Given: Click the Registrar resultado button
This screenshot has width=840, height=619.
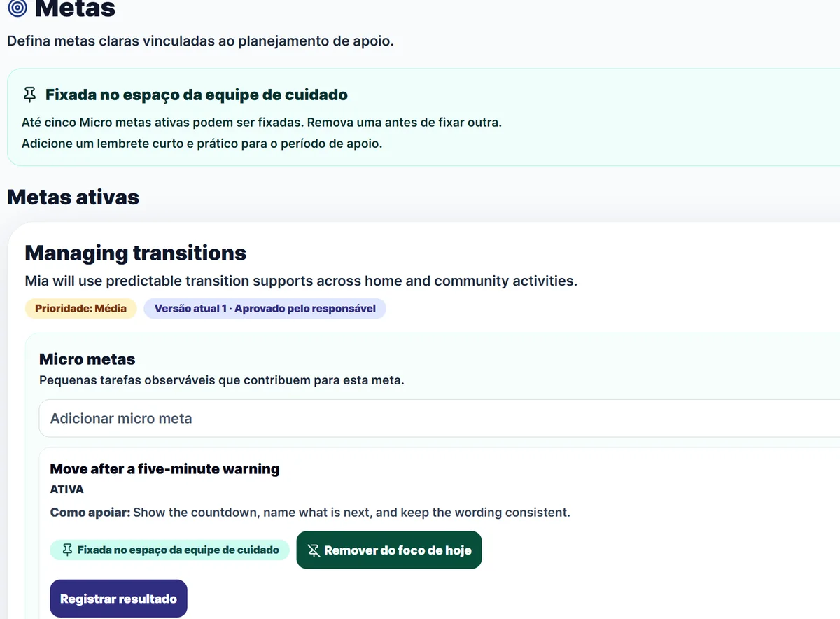Looking at the screenshot, I should pos(118,599).
